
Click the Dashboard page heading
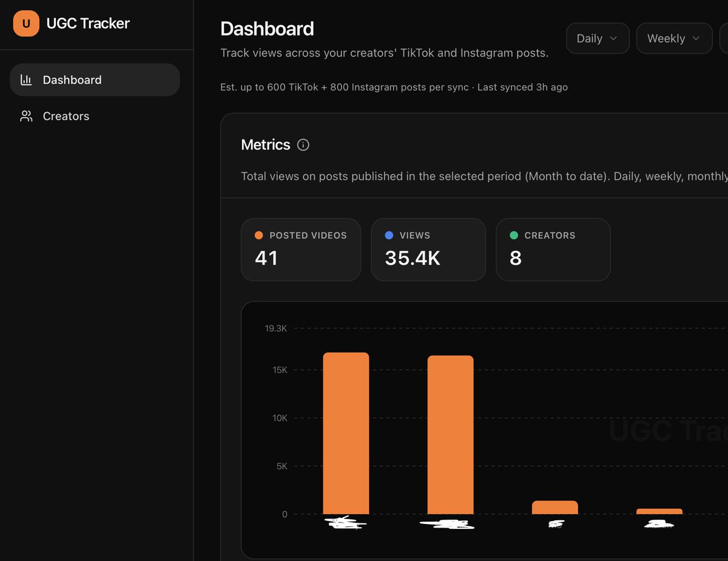(x=267, y=29)
